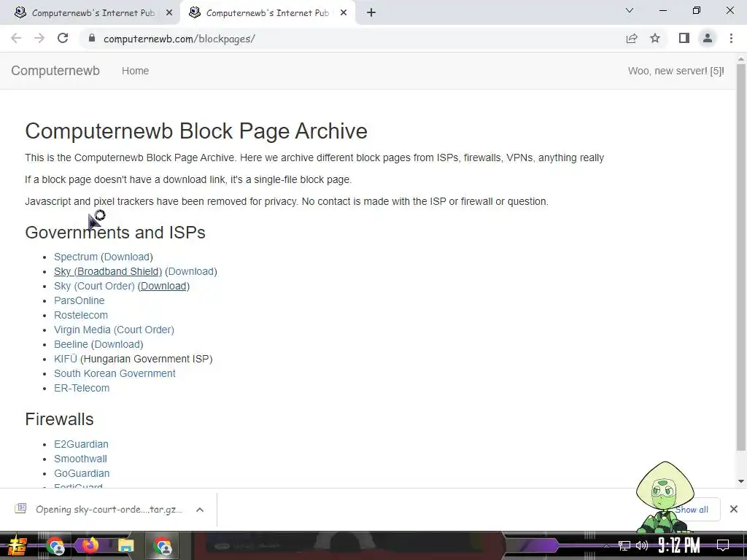Open the first Chrome taskbar icon
Screen dimensions: 747x560
(55, 545)
